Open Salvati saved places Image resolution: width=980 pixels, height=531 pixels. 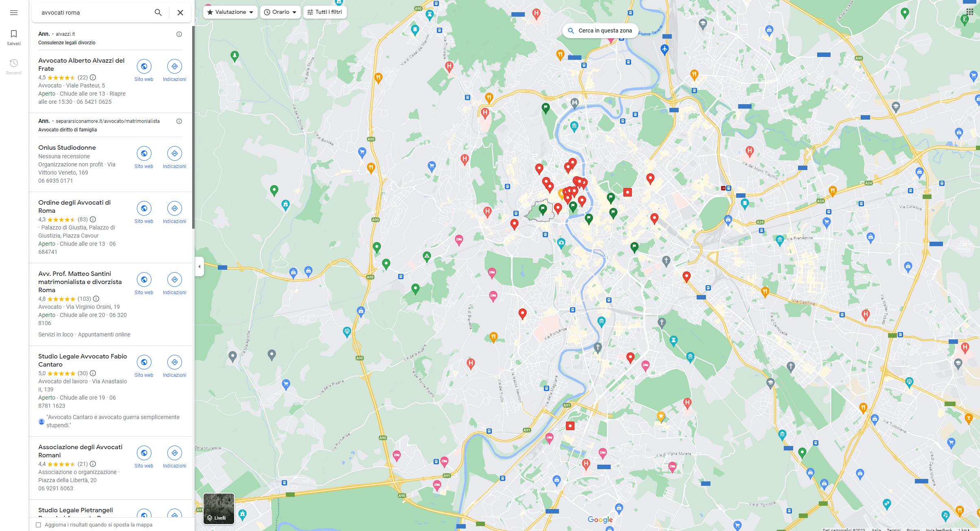[13, 37]
